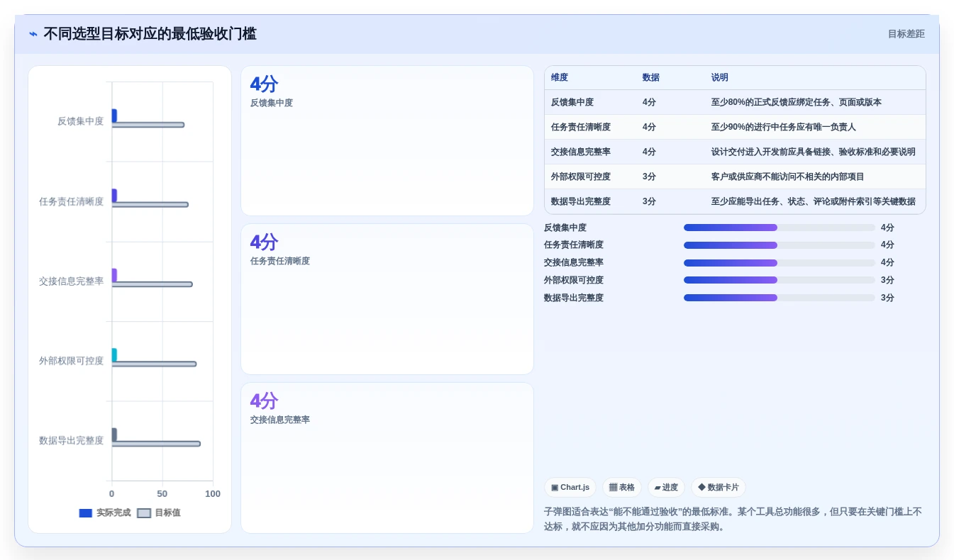Toggle 实际完成 legend swatch in chart
Image resolution: width=954 pixels, height=560 pixels.
point(86,513)
